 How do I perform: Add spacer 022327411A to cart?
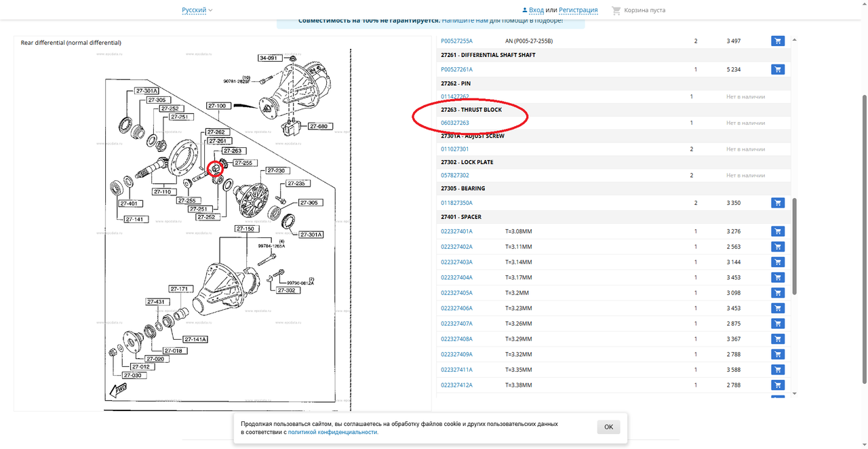click(x=778, y=370)
